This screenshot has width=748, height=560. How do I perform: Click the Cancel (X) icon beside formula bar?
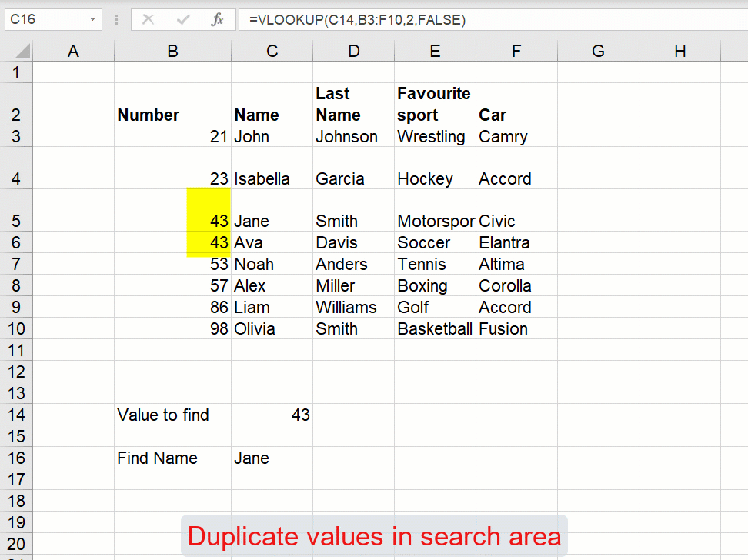tap(148, 20)
